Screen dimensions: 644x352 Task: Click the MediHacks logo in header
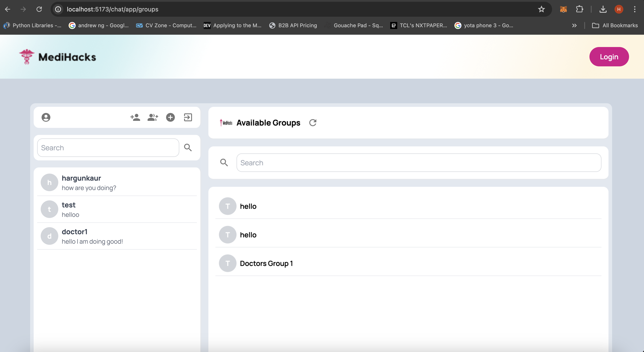click(58, 57)
